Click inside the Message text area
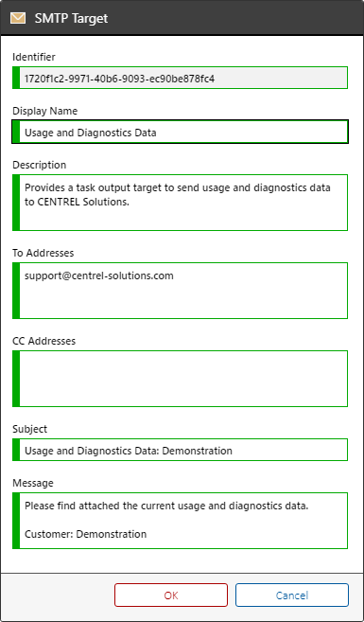364x622 pixels. 181,521
